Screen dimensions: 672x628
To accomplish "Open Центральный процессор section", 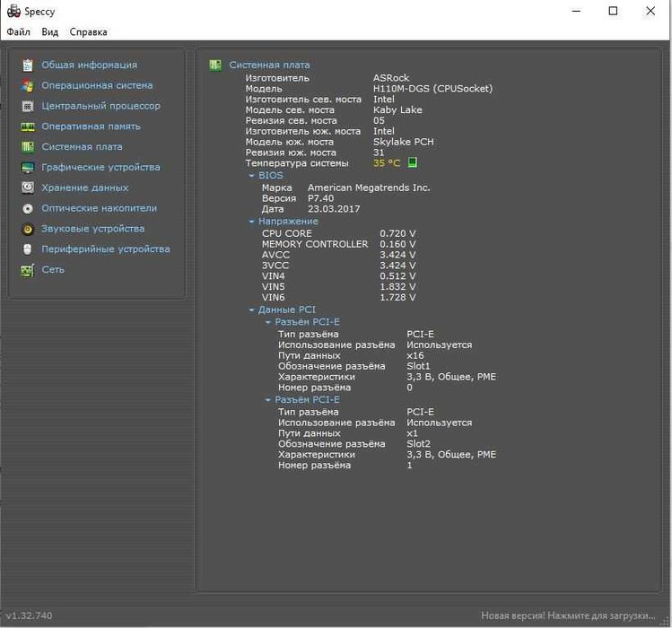I will pos(100,106).
